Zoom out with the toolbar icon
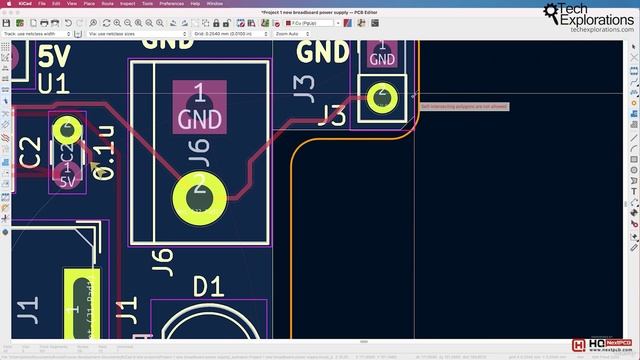The width and height of the screenshot is (640, 360). tap(128, 23)
